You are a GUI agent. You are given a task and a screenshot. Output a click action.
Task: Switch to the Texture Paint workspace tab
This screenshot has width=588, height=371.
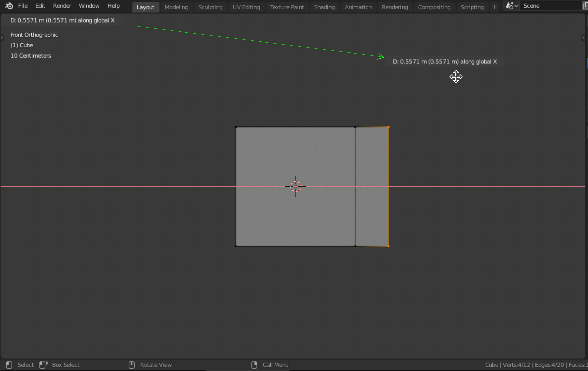click(287, 7)
